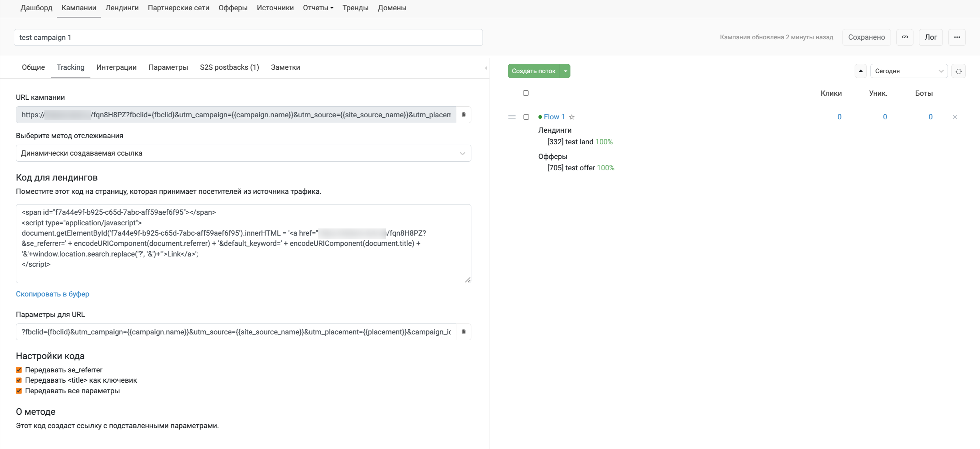Screen dimensions: 980x449
Task: Click the Уник. column header
Action: (x=878, y=93)
